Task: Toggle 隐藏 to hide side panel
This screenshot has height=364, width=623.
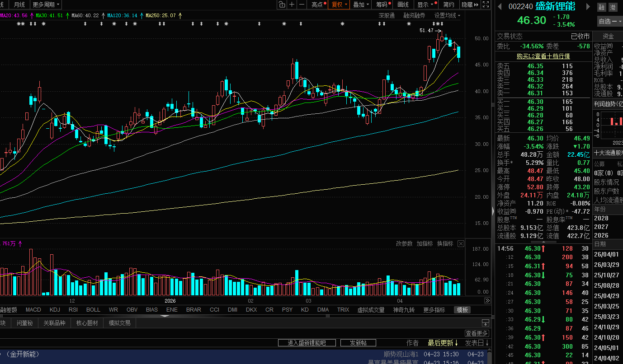Action: tap(470, 5)
